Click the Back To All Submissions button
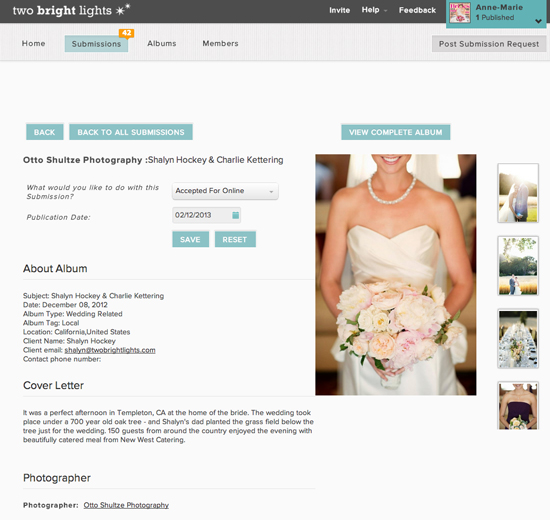This screenshot has height=520, width=550. point(131,132)
